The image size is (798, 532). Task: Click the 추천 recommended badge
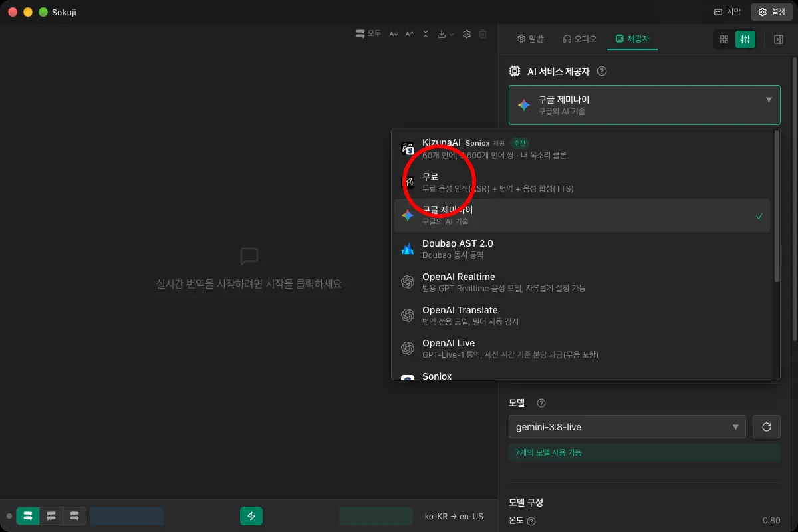pyautogui.click(x=521, y=143)
